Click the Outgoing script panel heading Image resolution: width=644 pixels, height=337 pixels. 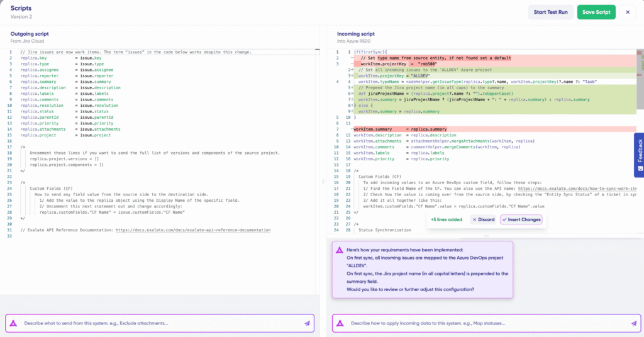pyautogui.click(x=30, y=33)
